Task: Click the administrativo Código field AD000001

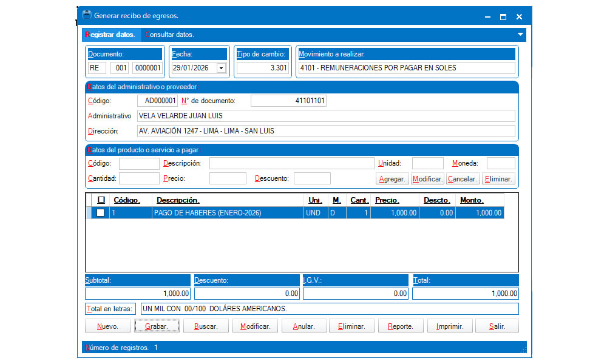Action: (157, 101)
